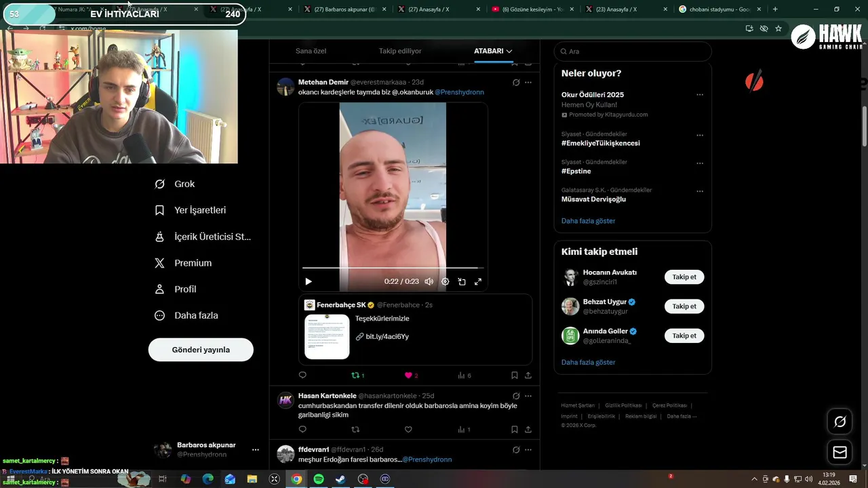Viewport: 868px width, 488px height.
Task: View analytics of Metehan Demir's post
Action: click(x=464, y=375)
